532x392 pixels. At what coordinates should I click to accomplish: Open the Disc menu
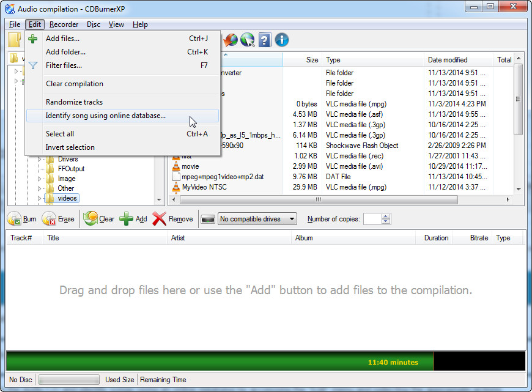coord(94,24)
